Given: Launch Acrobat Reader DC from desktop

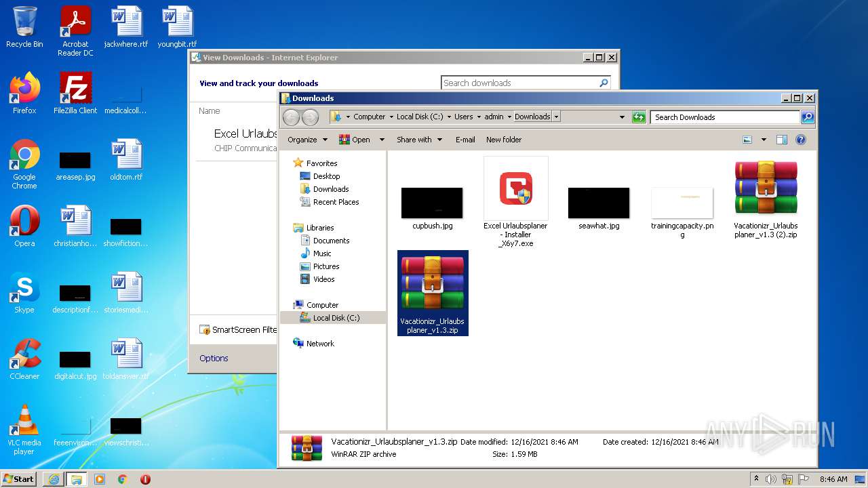Looking at the screenshot, I should pyautogui.click(x=75, y=30).
